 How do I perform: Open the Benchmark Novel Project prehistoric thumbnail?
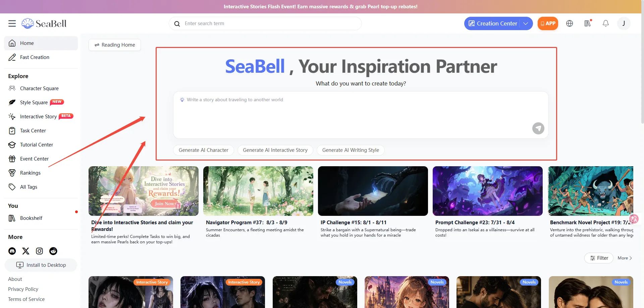point(591,191)
